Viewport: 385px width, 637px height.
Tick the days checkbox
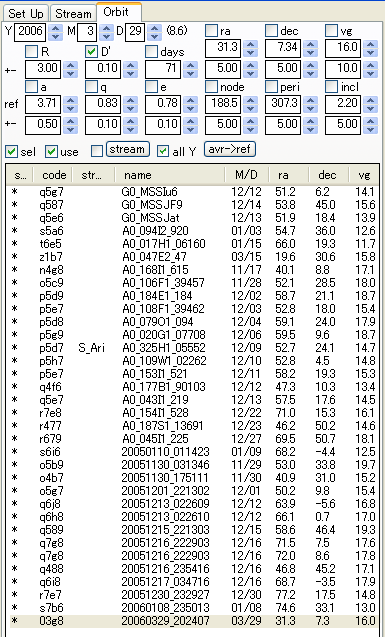(151, 52)
